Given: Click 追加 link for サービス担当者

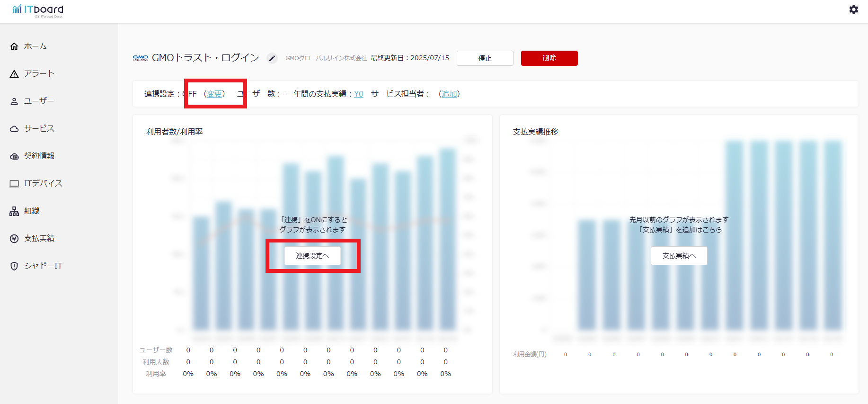Looking at the screenshot, I should (449, 94).
